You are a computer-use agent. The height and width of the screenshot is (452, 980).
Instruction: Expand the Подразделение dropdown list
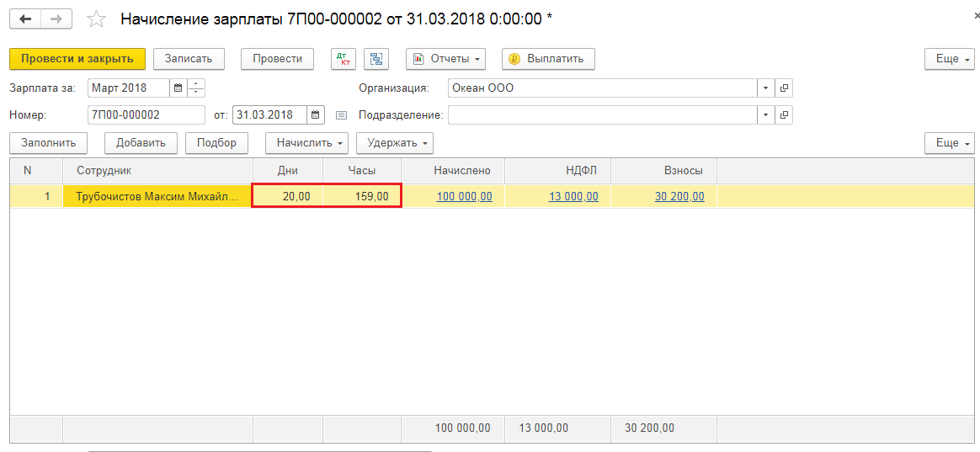pyautogui.click(x=765, y=115)
